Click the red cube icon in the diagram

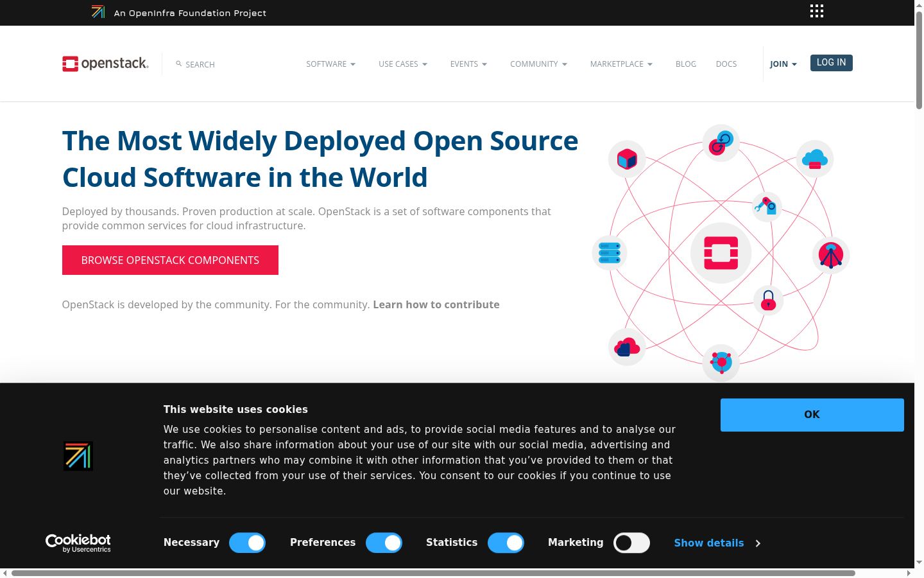[627, 159]
